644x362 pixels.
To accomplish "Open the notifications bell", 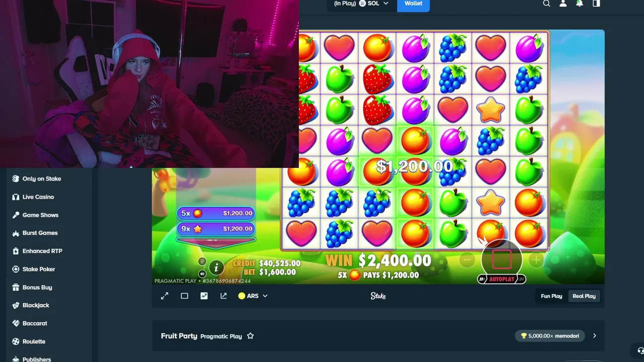I will 580,4.
